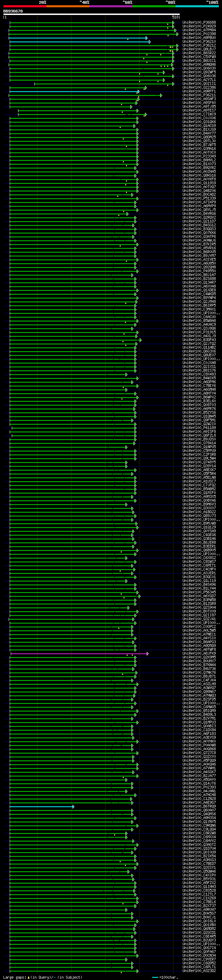The width and height of the screenshot is (222, 980).
Task: Click the cyan =100char. scale swatch
Action: [155, 977]
